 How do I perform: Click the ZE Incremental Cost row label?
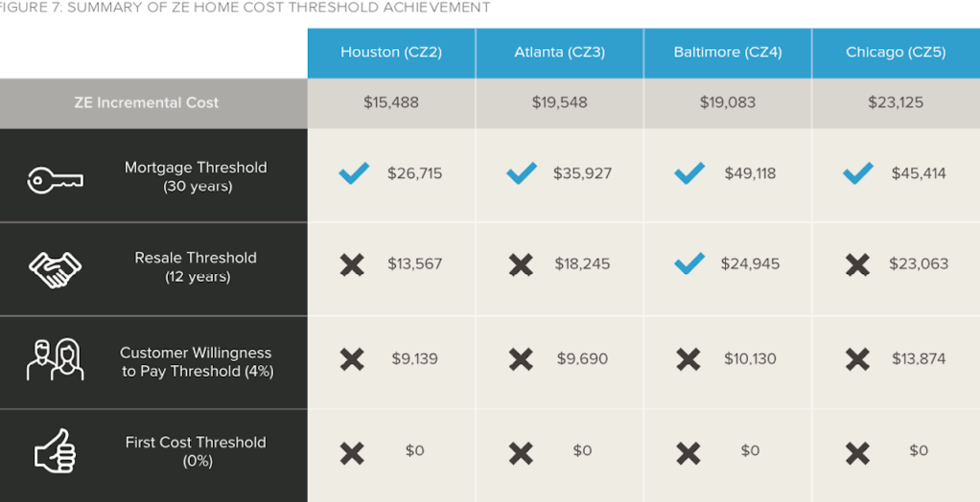(x=147, y=103)
